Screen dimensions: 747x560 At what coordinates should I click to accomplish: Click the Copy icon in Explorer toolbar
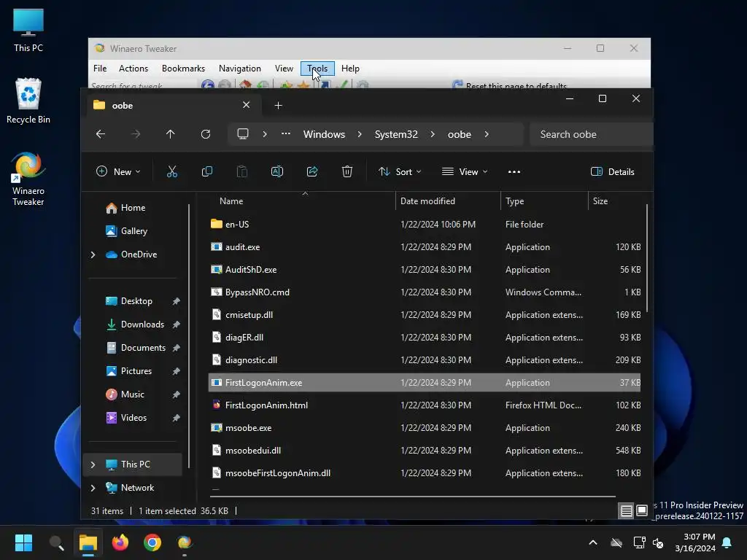click(x=206, y=172)
